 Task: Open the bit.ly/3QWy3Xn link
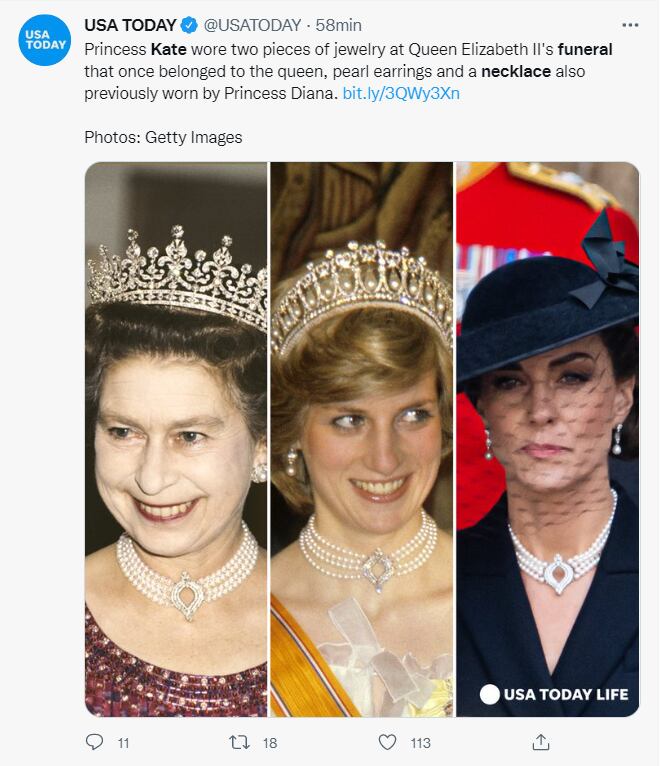tap(400, 93)
